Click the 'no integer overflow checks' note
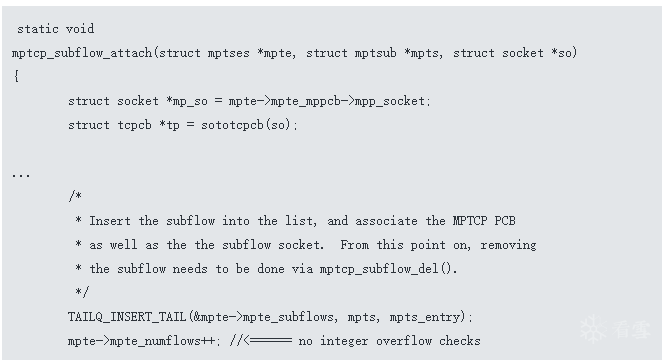The height and width of the screenshot is (360, 669). (x=390, y=341)
